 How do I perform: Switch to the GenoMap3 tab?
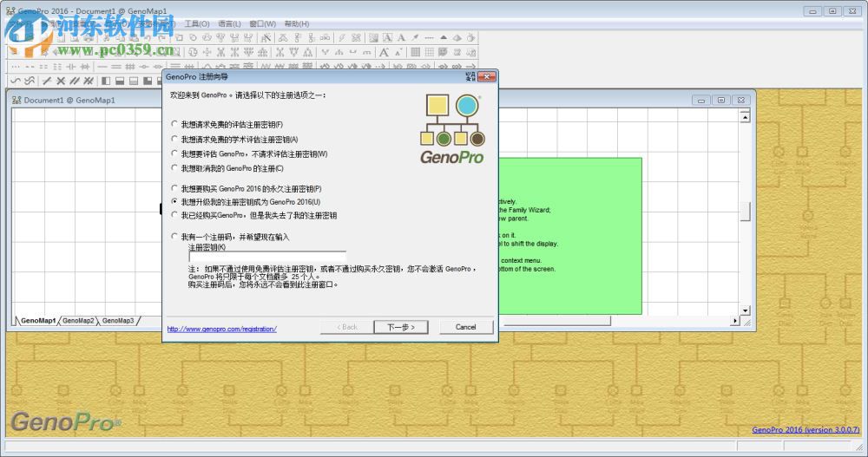pos(118,320)
